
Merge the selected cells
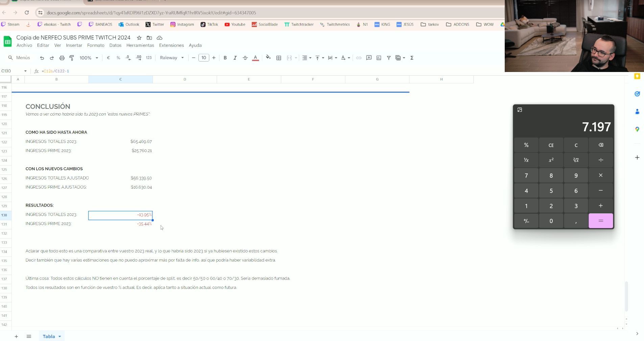tap(289, 57)
